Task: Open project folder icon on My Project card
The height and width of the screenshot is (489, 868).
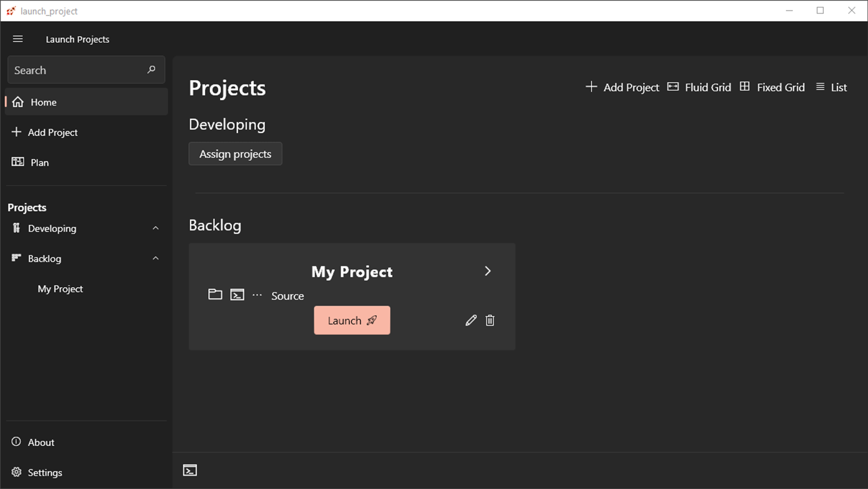Action: click(215, 295)
